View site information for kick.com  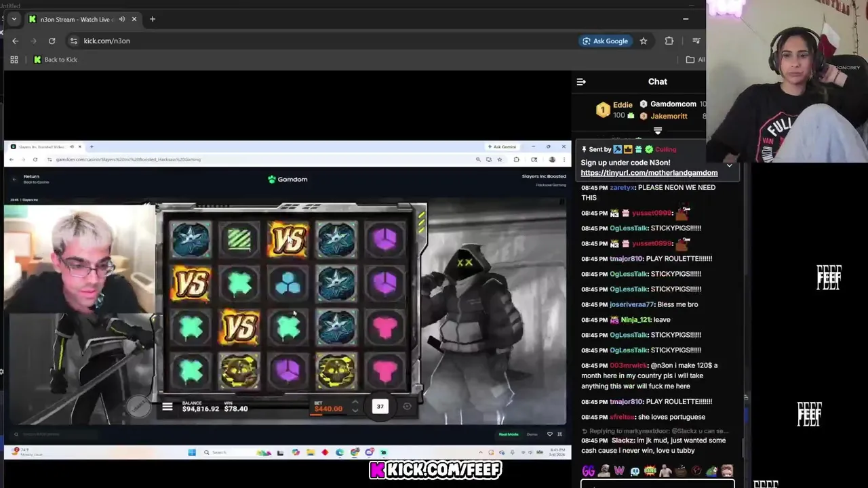pyautogui.click(x=73, y=41)
